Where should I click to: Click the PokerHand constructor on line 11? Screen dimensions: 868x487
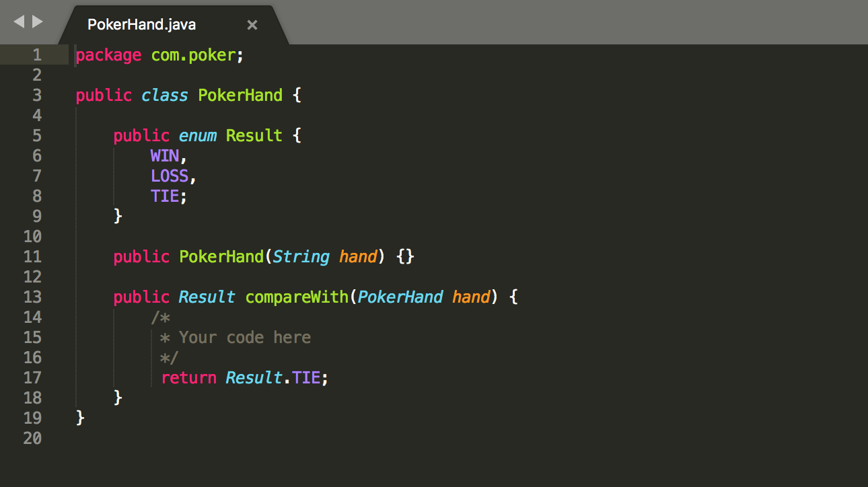click(221, 256)
